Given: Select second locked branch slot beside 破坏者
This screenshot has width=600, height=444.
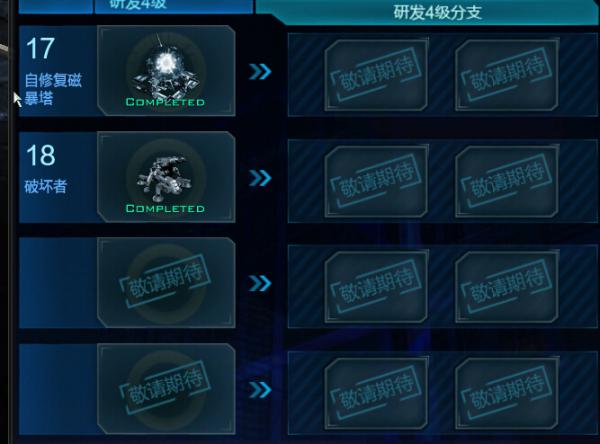Looking at the screenshot, I should click(507, 181).
